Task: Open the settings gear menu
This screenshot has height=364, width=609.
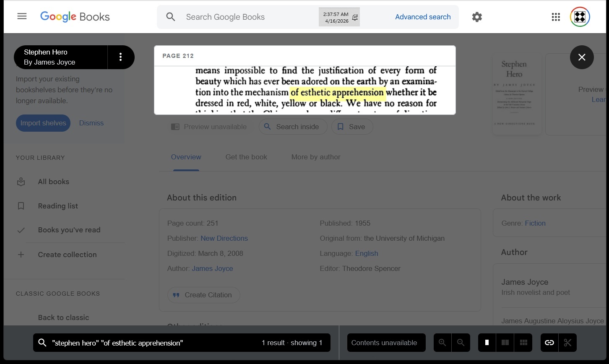Action: coord(477,17)
